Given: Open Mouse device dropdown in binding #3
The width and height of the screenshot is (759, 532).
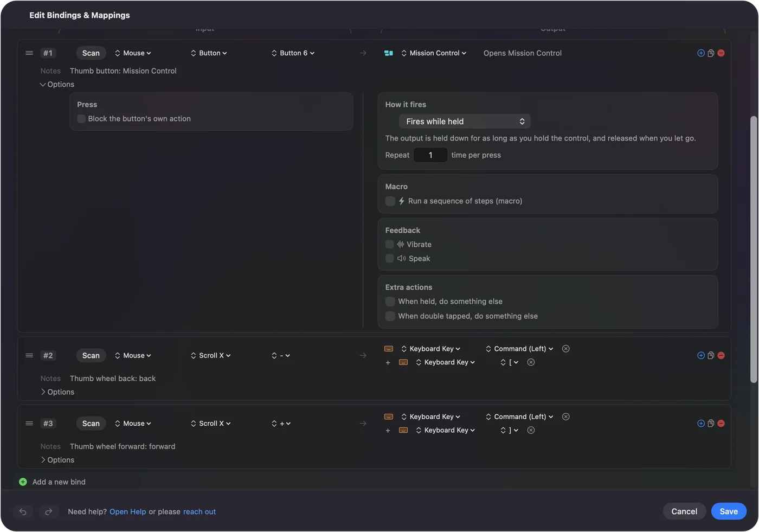Looking at the screenshot, I should pyautogui.click(x=133, y=424).
